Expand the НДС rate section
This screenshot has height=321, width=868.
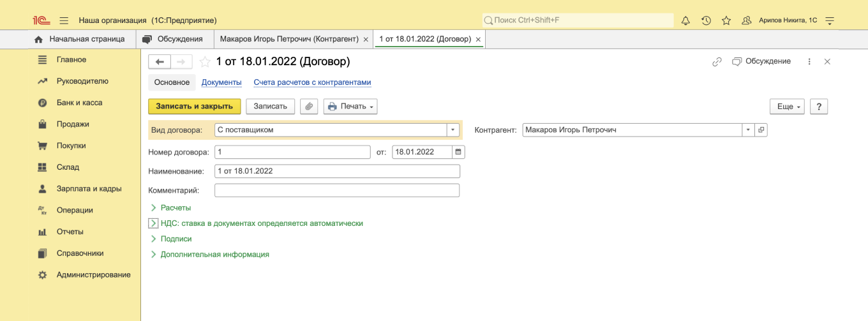[x=153, y=223]
